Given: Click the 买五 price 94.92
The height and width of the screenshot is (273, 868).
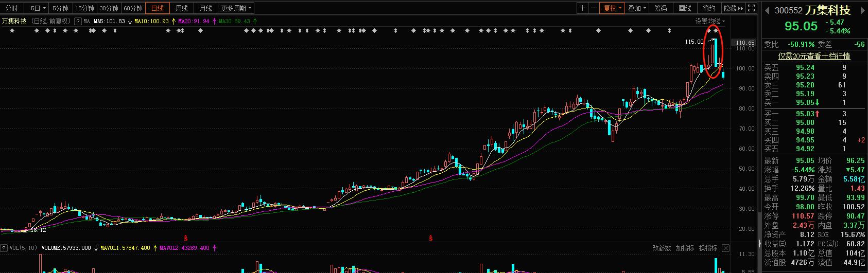Looking at the screenshot, I should coord(805,149).
